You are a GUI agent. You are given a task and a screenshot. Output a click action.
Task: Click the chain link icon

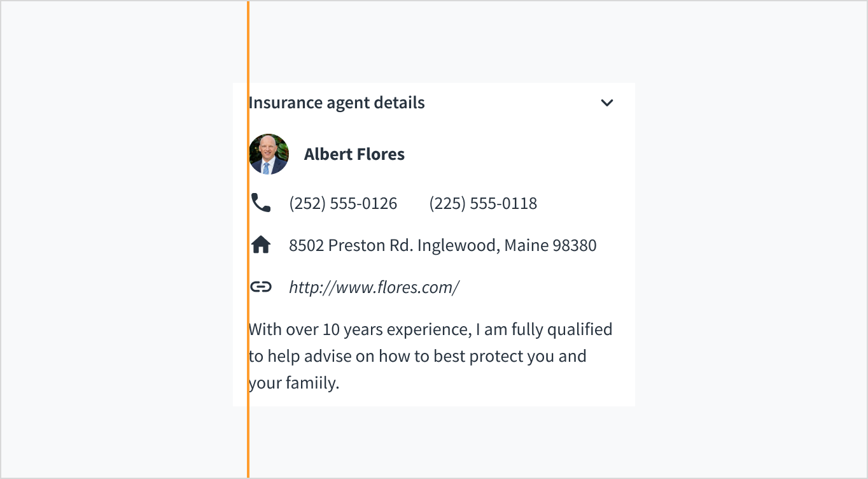[x=261, y=287]
